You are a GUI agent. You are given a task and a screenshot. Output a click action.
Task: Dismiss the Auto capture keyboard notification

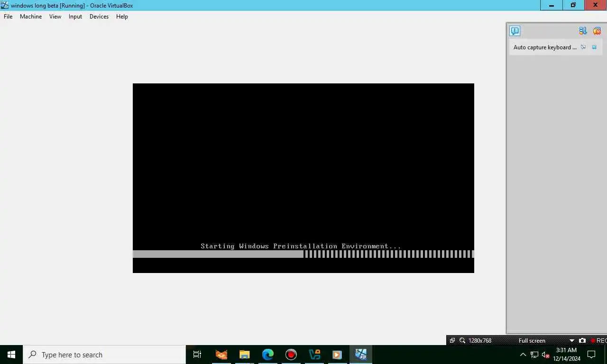click(x=594, y=47)
